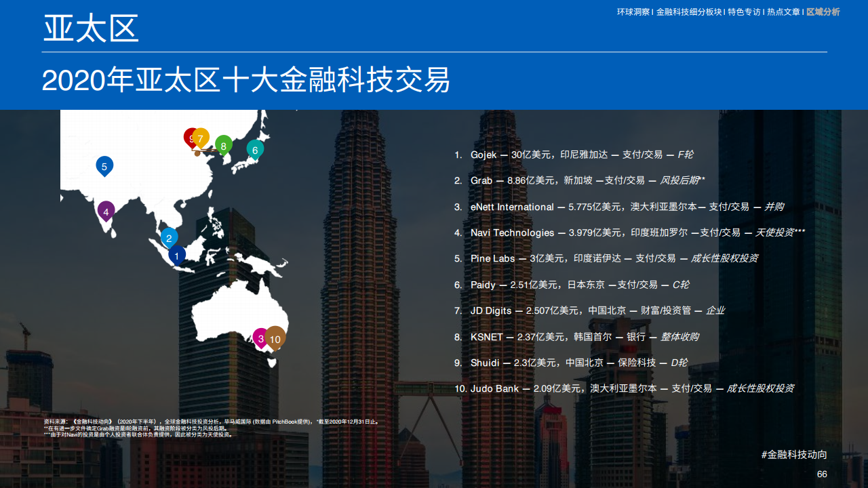This screenshot has height=488, width=868.
Task: Open the 环球洞察 navigation section
Action: coord(633,12)
